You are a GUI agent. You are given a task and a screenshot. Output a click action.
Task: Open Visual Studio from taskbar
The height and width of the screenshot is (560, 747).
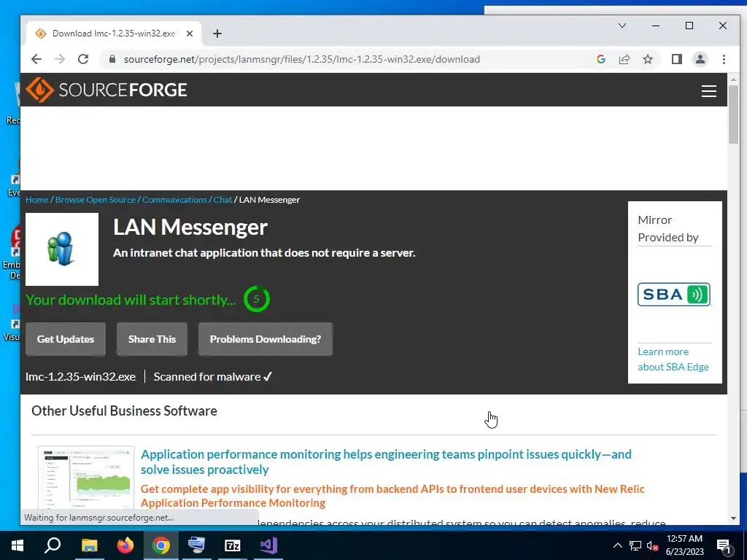268,545
